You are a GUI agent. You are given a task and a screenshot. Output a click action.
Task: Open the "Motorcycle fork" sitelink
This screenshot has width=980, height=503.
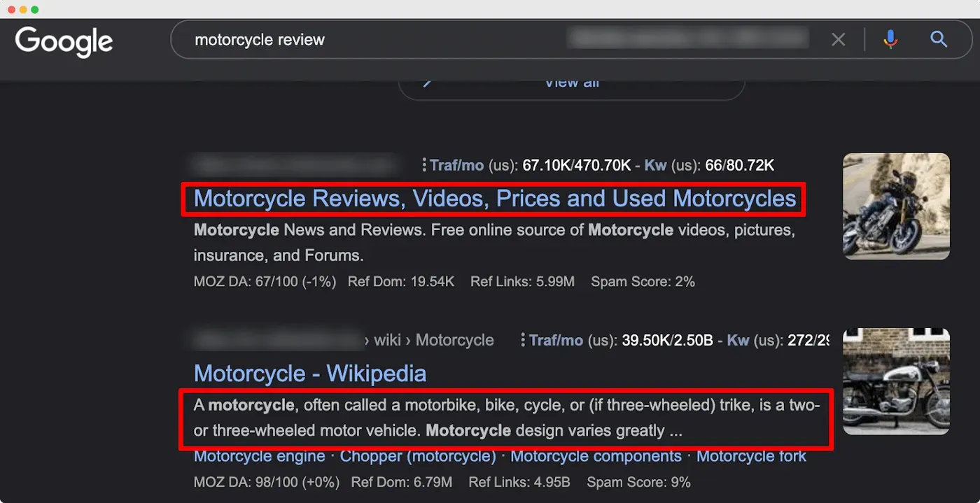pyautogui.click(x=751, y=456)
